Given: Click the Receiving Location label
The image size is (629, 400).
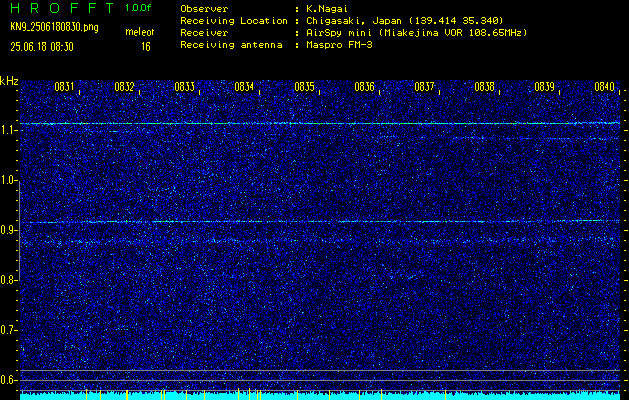Looking at the screenshot, I should (234, 20).
